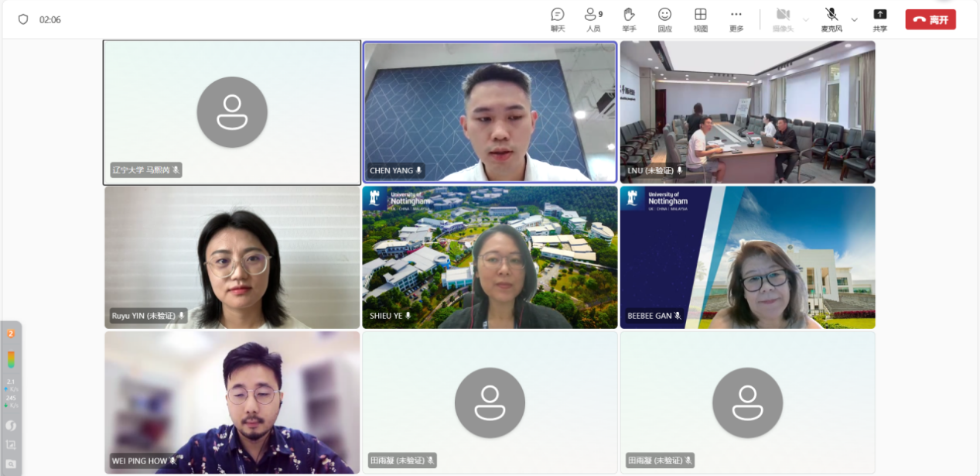Click the red leave (离开) button
980x476 pixels.
[x=930, y=19]
